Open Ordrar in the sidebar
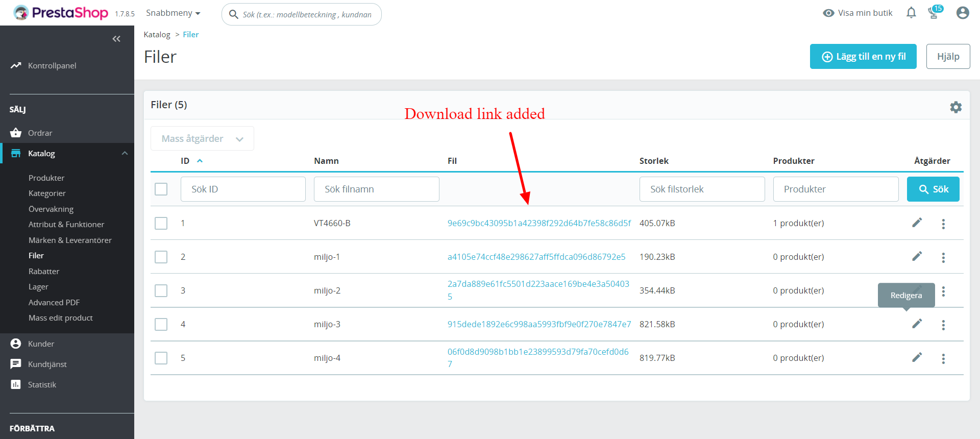 coord(40,133)
